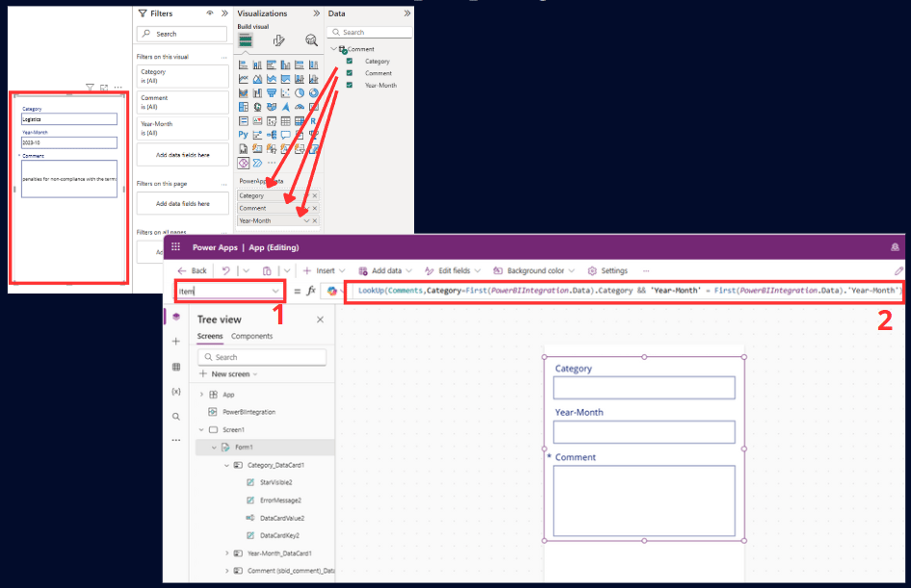
Task: Uncheck the Comment field in Data pane
Action: [x=350, y=73]
